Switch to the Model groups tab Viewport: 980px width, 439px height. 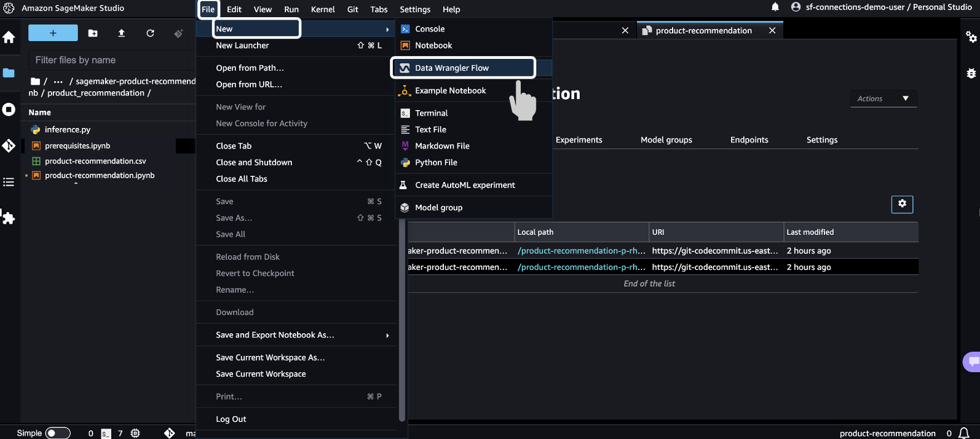[x=666, y=140]
